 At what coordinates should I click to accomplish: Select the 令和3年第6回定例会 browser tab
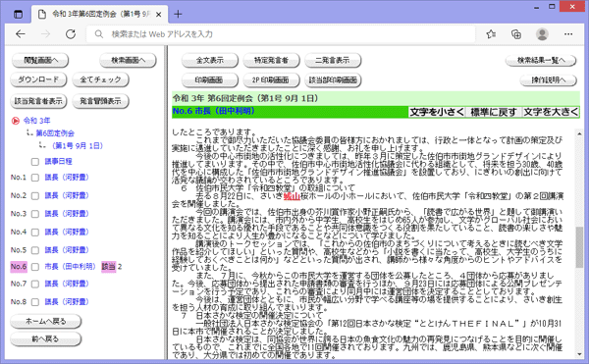pos(99,15)
